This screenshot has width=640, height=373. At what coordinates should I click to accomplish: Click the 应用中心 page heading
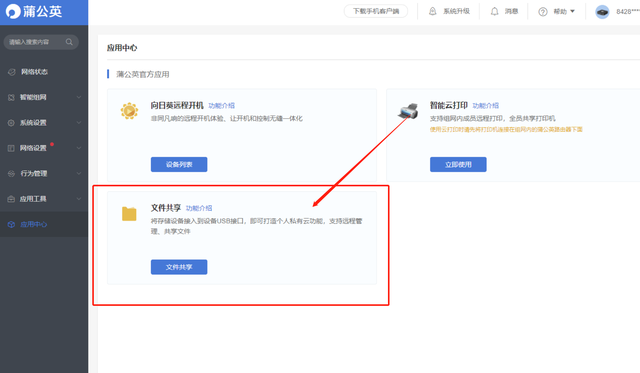click(x=122, y=48)
